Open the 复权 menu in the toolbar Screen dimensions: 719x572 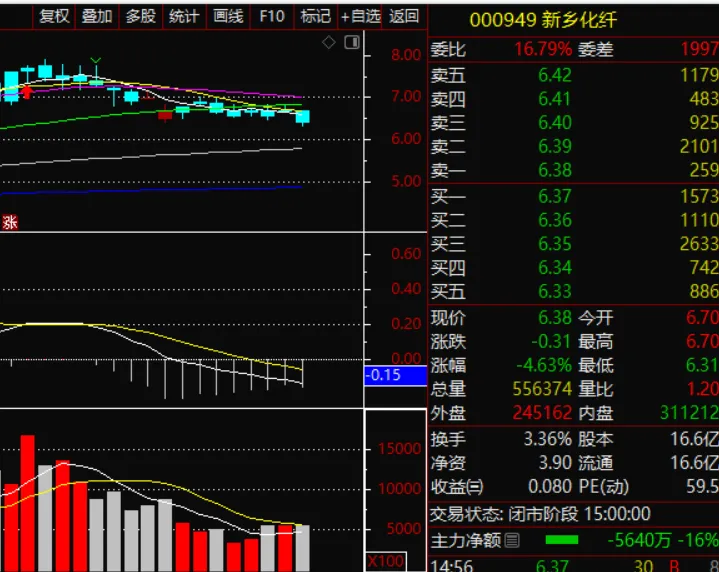tap(54, 17)
